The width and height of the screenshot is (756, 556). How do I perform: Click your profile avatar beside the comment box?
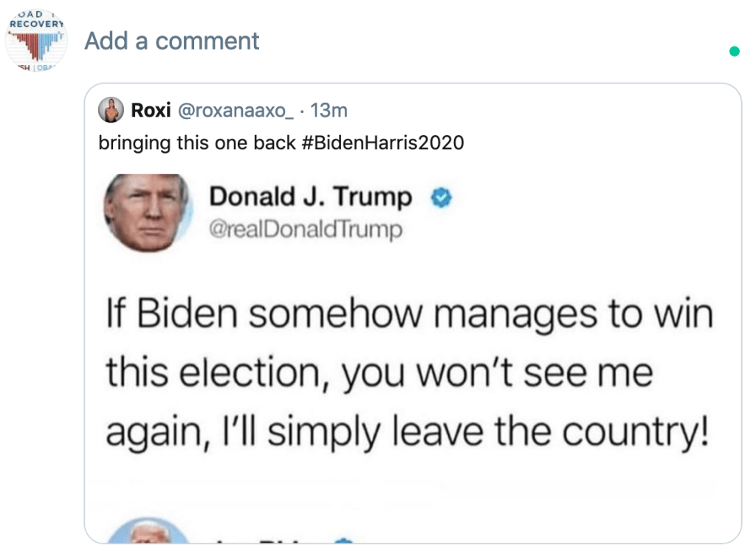pos(36,41)
